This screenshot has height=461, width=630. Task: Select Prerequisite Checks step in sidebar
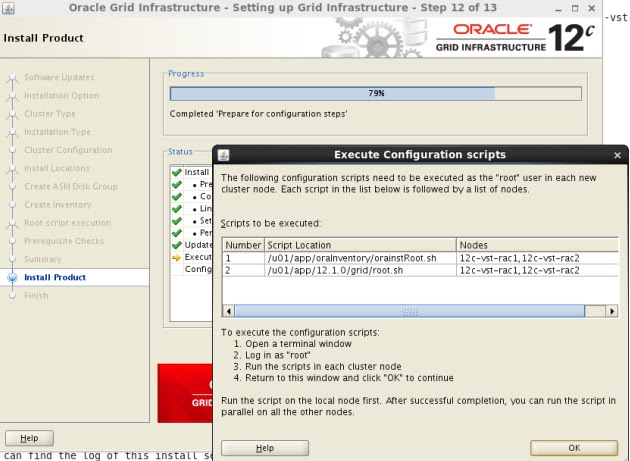64,241
